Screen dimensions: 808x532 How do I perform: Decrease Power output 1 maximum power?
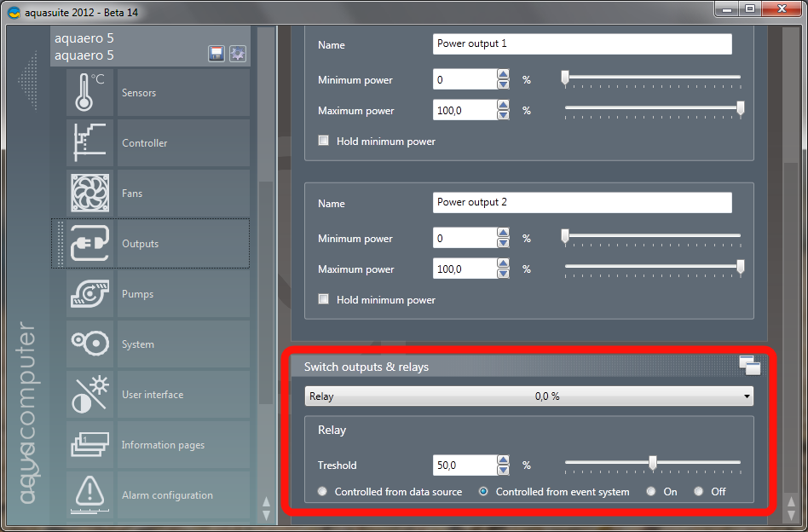504,115
